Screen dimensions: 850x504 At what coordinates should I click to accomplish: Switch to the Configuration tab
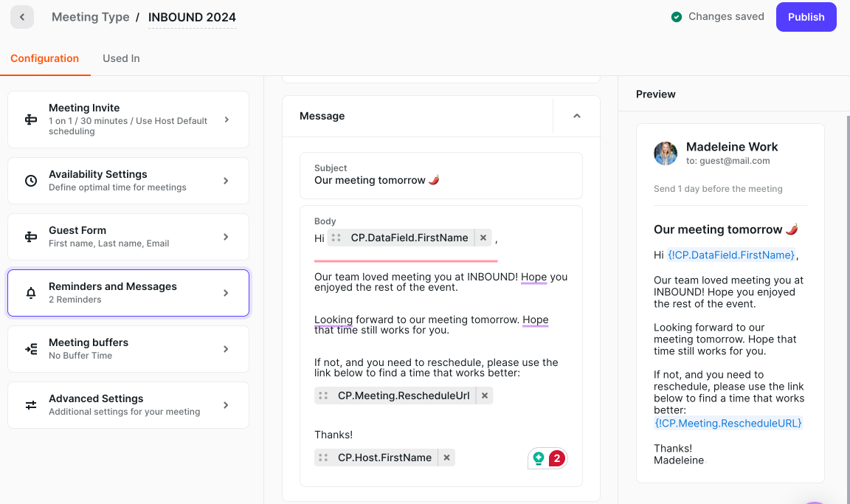click(x=44, y=58)
